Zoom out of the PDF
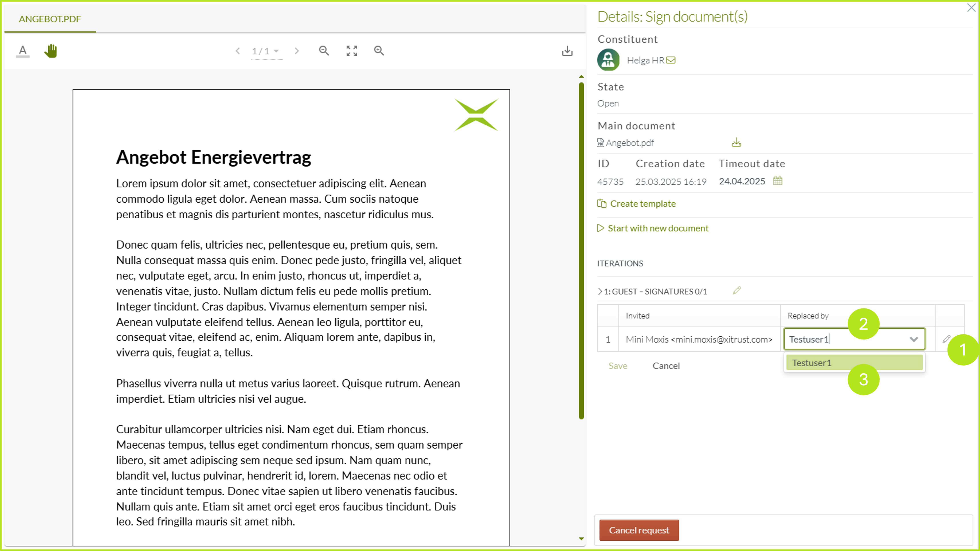Screen dimensions: 980x551 [x=324, y=51]
